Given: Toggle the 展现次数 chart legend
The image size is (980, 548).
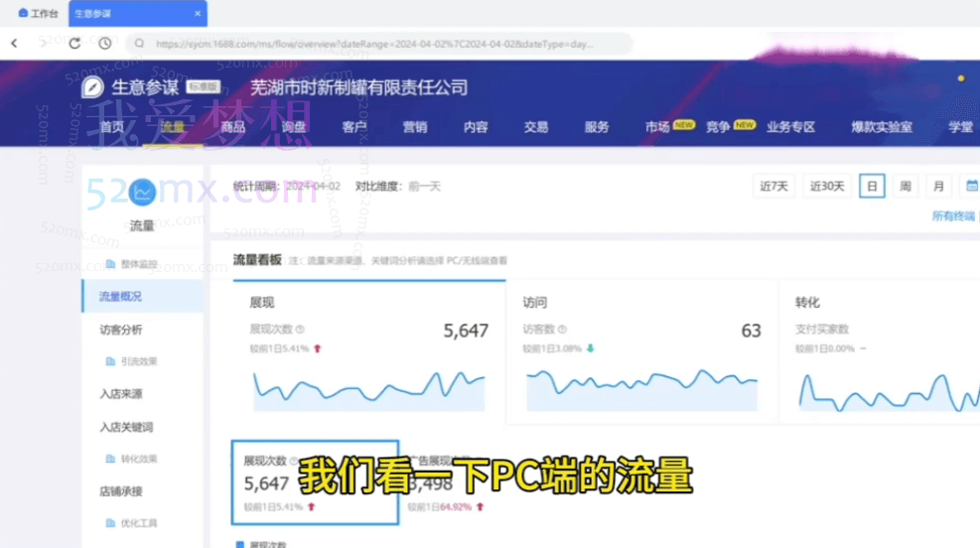Looking at the screenshot, I should pyautogui.click(x=261, y=544).
